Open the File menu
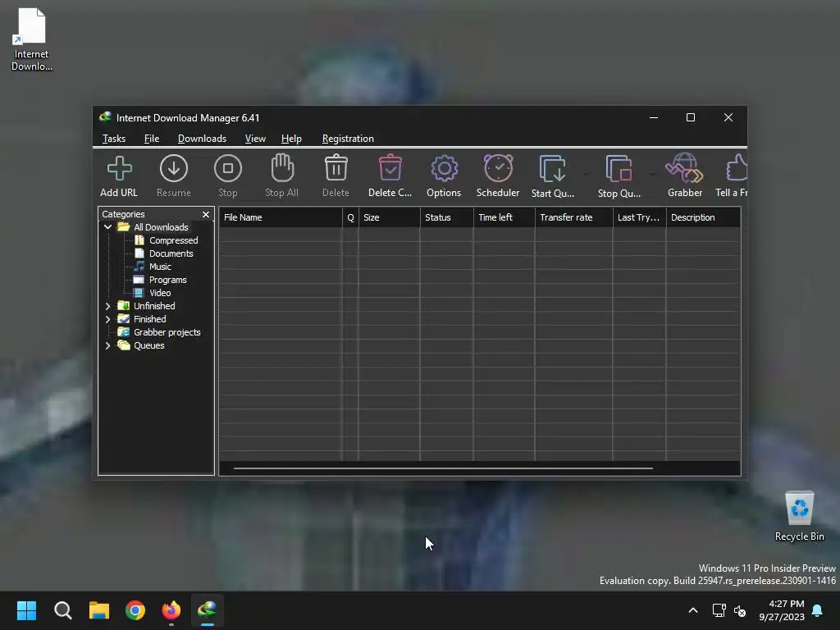Image resolution: width=840 pixels, height=630 pixels. pyautogui.click(x=152, y=138)
